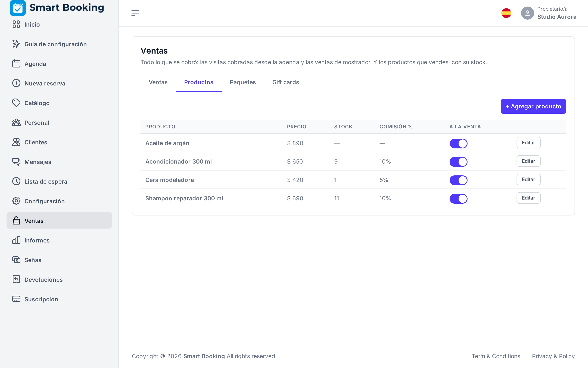This screenshot has height=368, width=588.
Task: Toggle Aceite de argán sale switch
Action: (x=458, y=143)
